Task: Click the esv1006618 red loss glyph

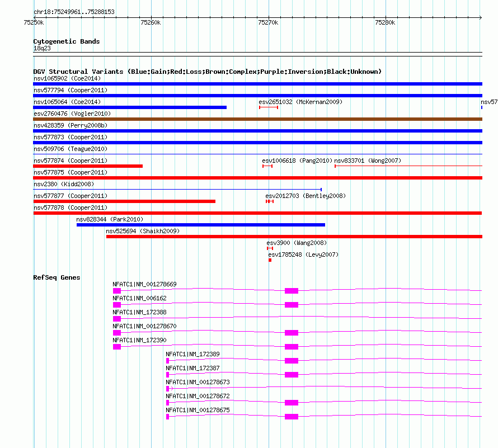Action: pos(267,166)
